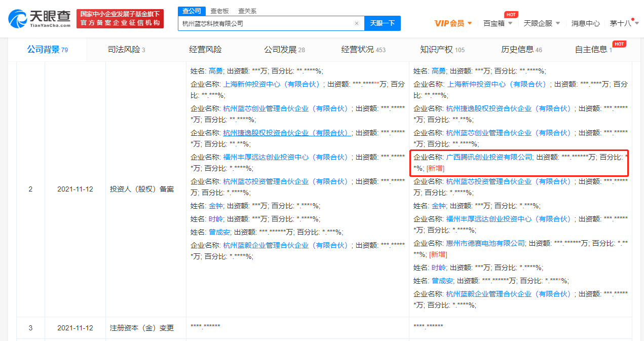Open 时岭 link in right column
Image resolution: width=644 pixels, height=341 pixels.
point(439,268)
